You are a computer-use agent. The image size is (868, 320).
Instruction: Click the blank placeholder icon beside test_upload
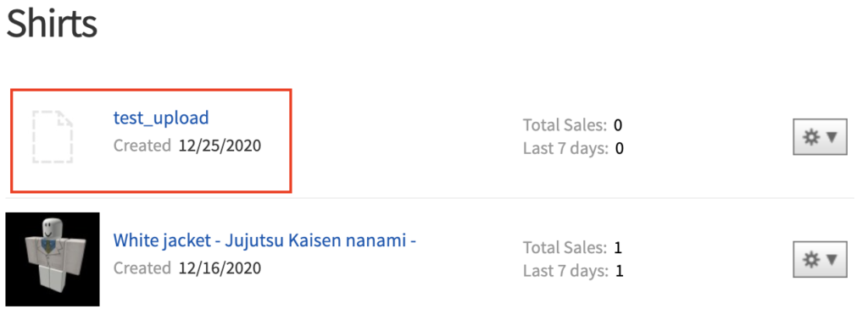click(x=53, y=136)
